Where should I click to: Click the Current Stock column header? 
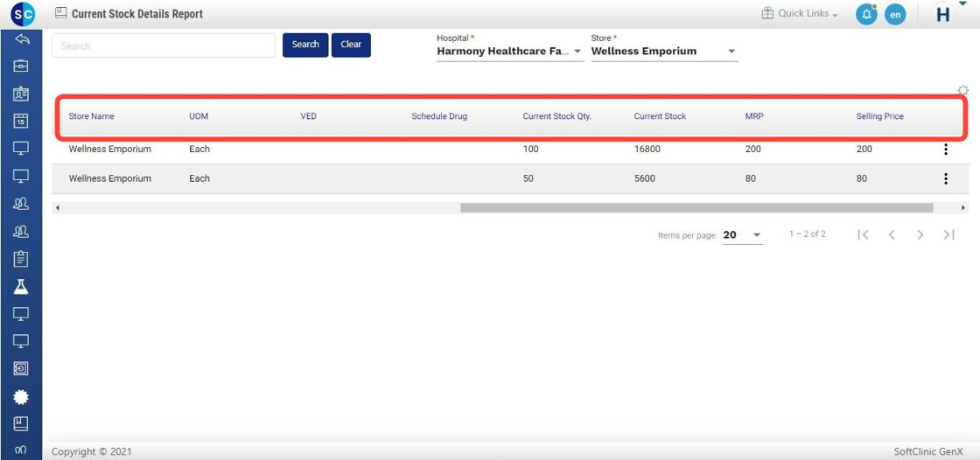660,116
